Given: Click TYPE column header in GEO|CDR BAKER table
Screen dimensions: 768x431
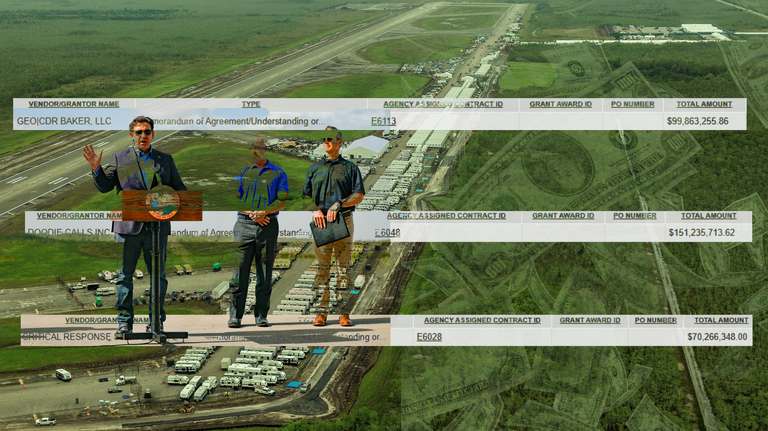Looking at the screenshot, I should tap(251, 104).
